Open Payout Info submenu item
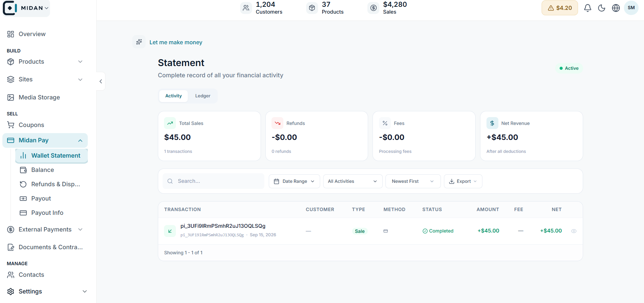Image resolution: width=644 pixels, height=303 pixels. pos(47,213)
